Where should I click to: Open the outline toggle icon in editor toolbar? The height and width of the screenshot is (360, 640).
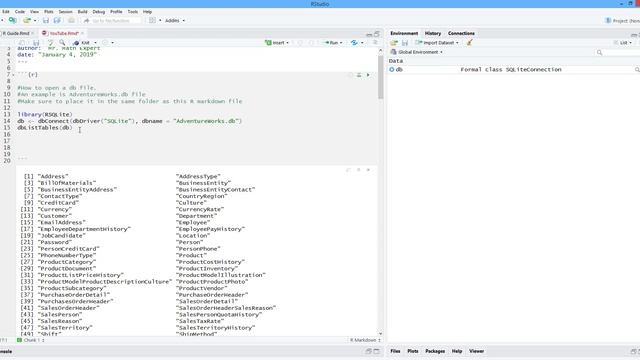click(375, 43)
